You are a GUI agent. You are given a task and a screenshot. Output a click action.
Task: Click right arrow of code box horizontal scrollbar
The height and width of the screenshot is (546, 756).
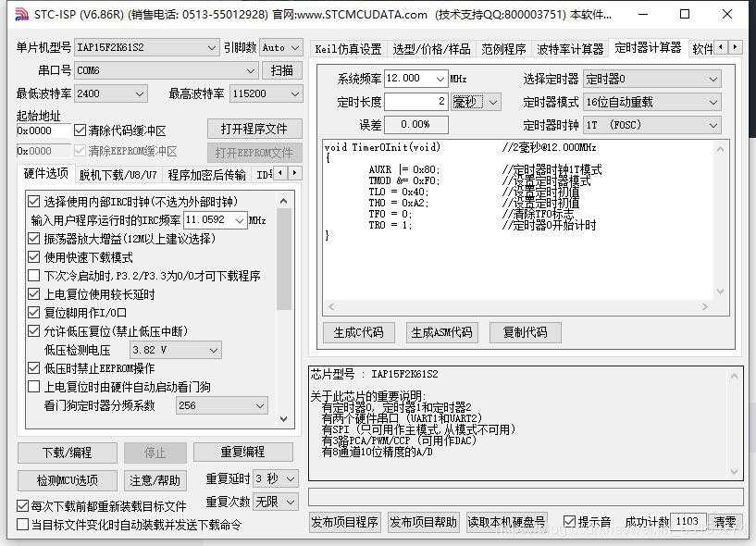coord(704,306)
